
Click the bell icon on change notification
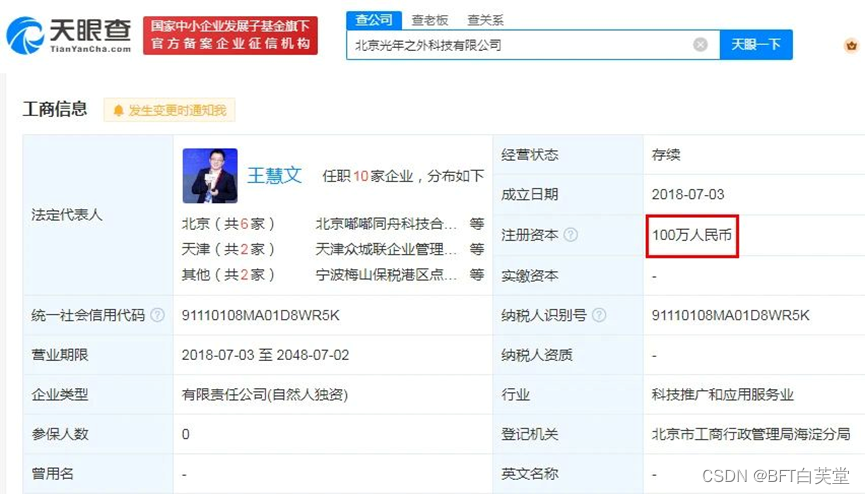[x=118, y=110]
